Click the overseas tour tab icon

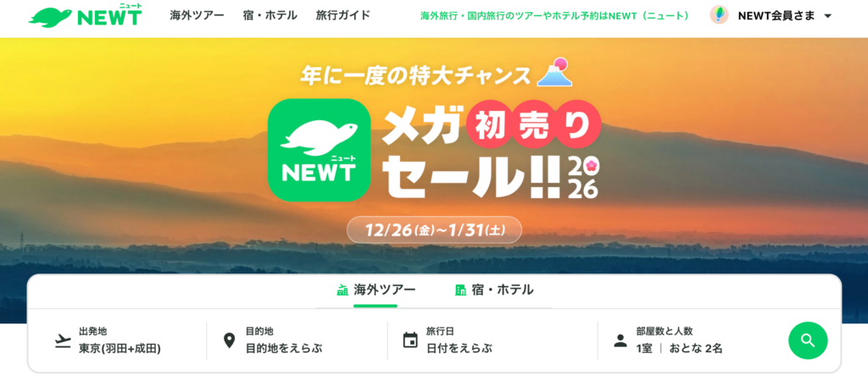point(342,290)
